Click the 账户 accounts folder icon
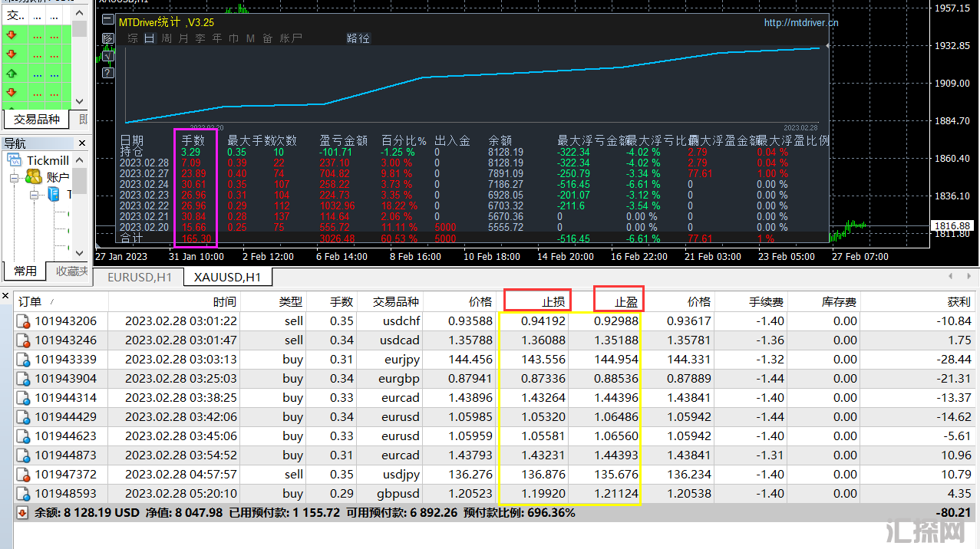This screenshot has width=980, height=549. pyautogui.click(x=33, y=177)
